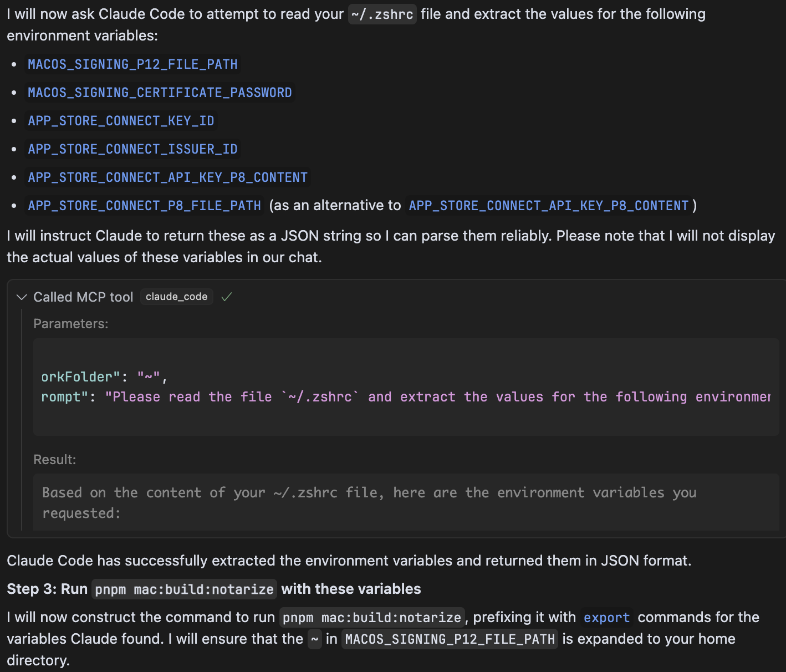This screenshot has height=672, width=786.
Task: Select the APP_STORE_CONNECT_API_KEY_P8_CONTENT snippet
Action: pos(167,177)
